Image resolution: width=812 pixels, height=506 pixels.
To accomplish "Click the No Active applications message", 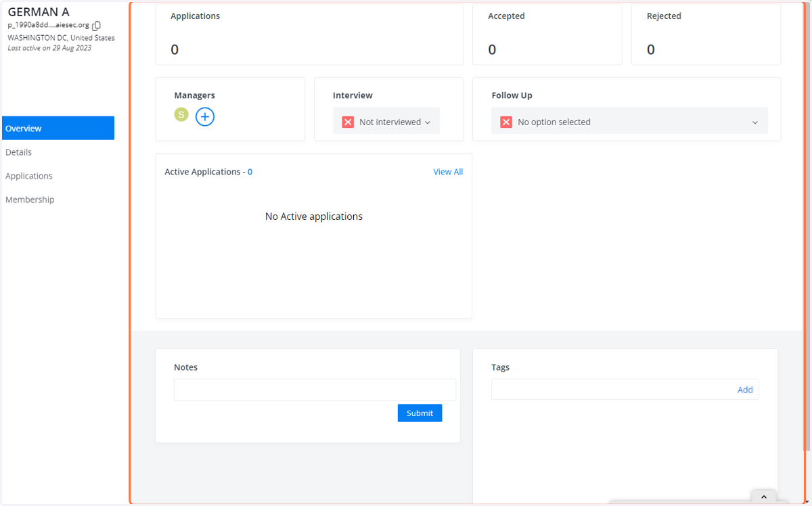I will [314, 216].
